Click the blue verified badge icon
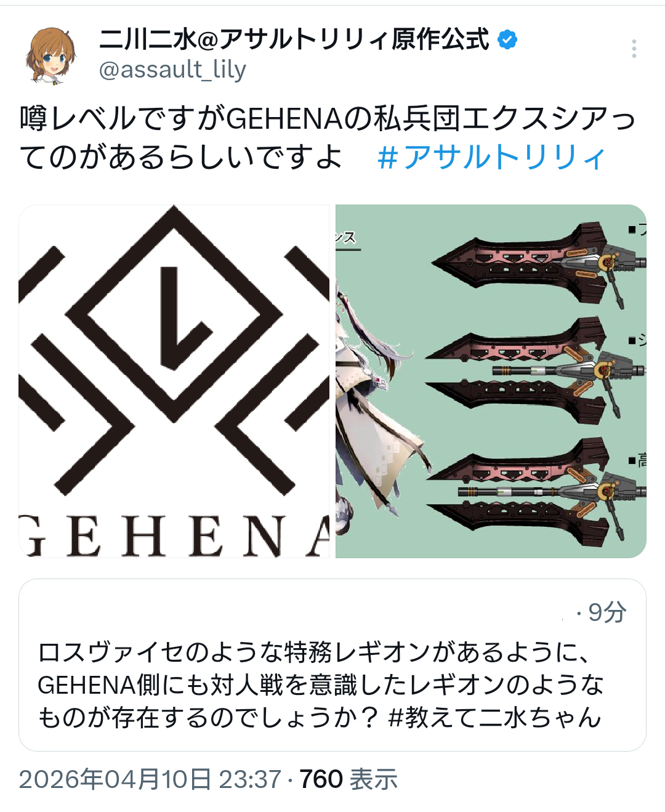Viewport: 665px width, 812px height. click(507, 40)
